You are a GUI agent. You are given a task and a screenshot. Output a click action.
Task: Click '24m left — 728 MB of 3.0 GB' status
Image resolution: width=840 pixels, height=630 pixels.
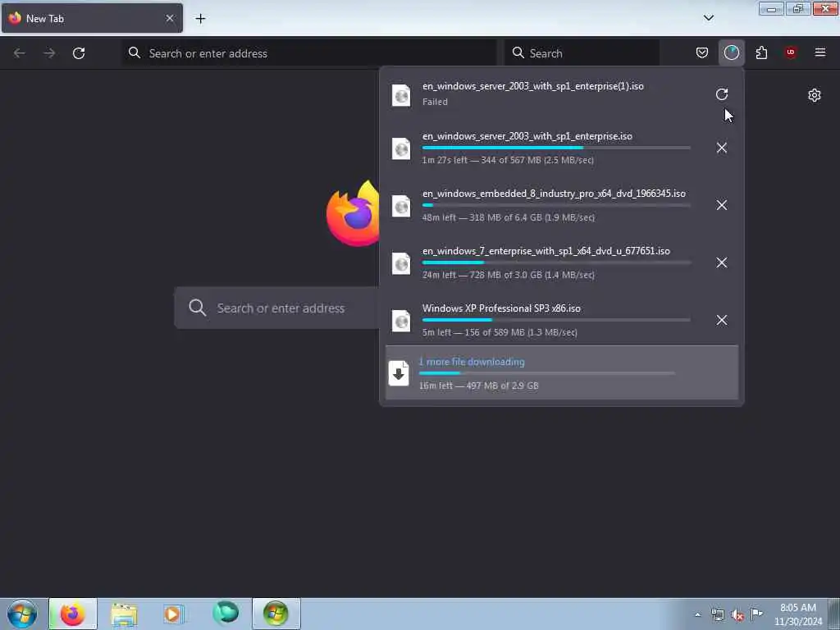tap(509, 275)
